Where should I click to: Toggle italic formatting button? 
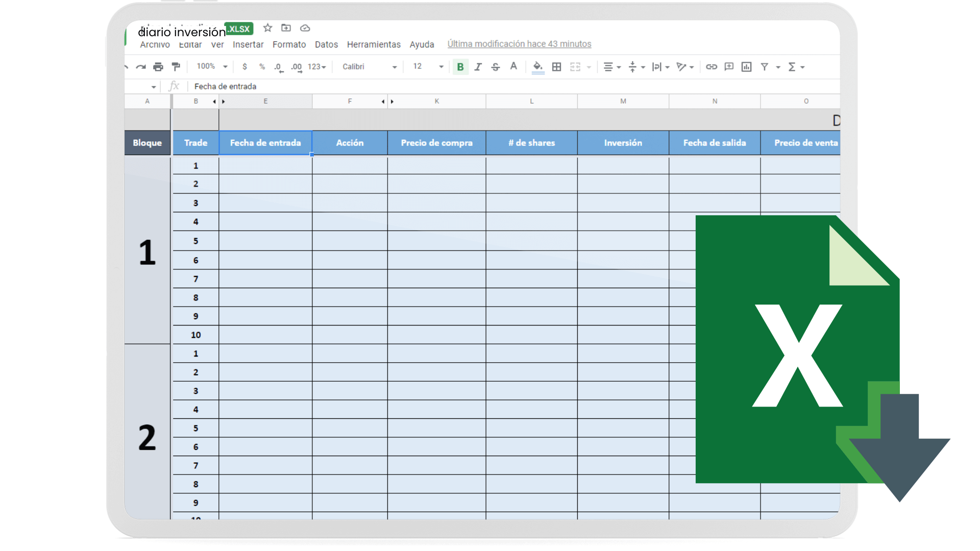point(478,67)
